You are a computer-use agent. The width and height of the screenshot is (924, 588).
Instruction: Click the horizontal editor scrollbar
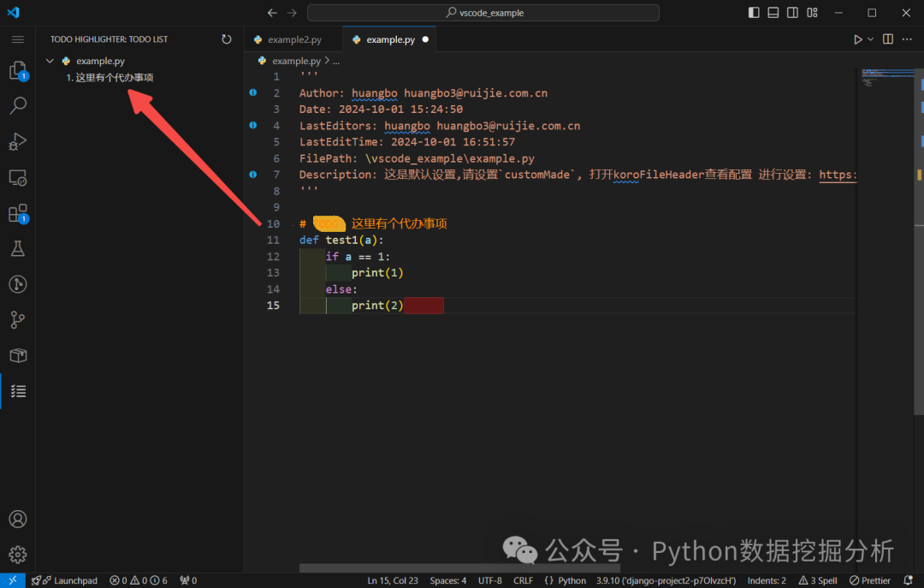[459, 568]
